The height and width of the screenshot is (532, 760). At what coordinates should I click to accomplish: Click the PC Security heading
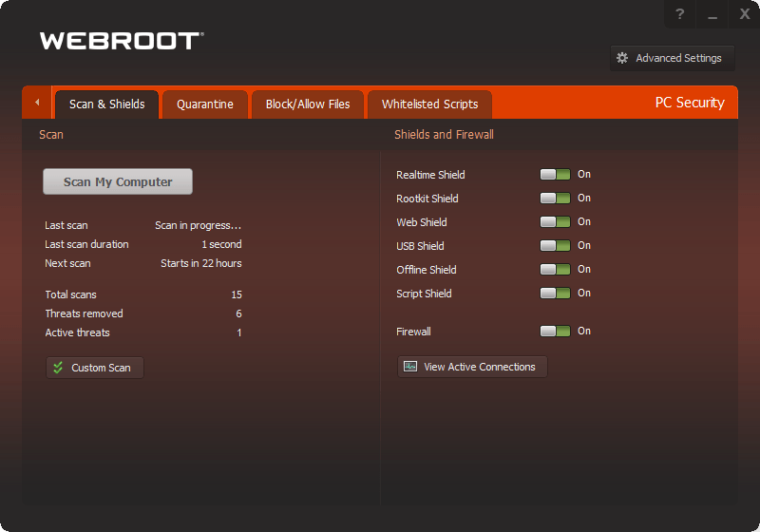[x=690, y=103]
